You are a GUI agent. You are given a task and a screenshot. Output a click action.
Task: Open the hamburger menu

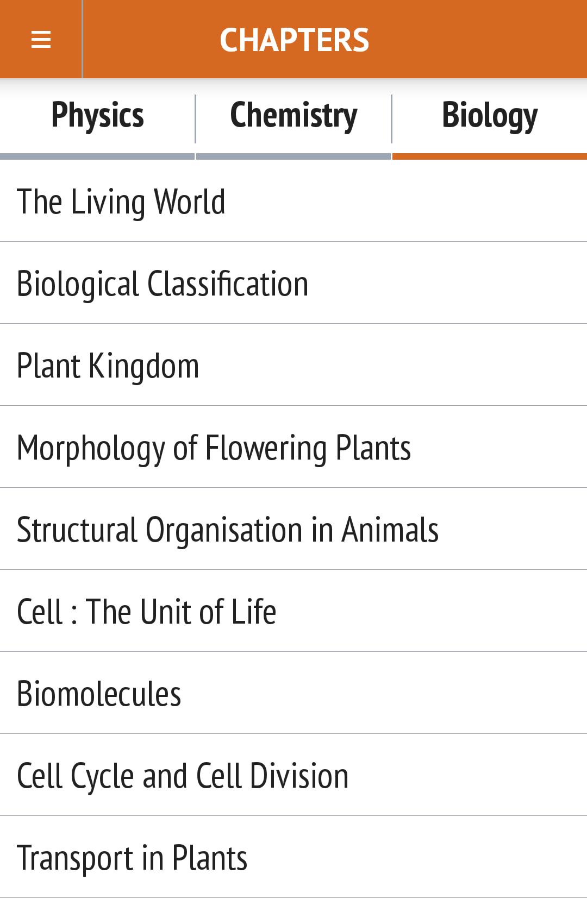[41, 40]
